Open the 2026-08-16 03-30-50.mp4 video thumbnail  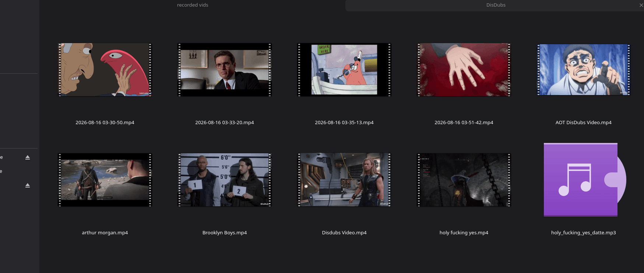coord(105,70)
